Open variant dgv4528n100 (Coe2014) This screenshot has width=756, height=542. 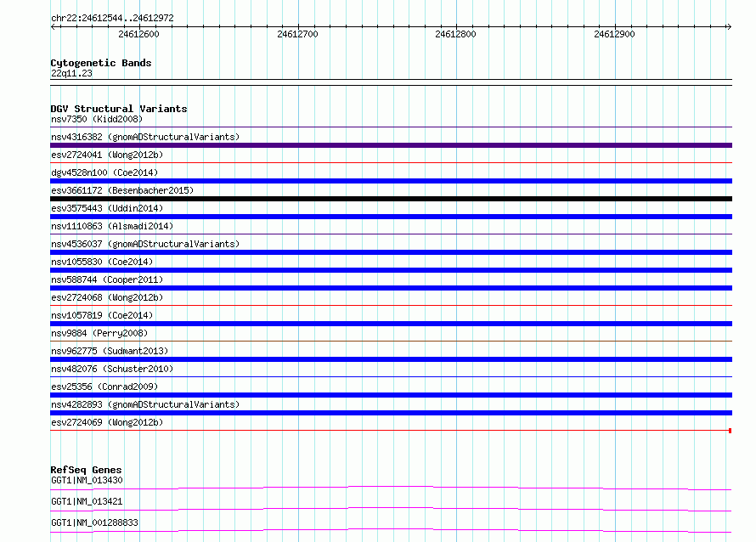pyautogui.click(x=104, y=172)
